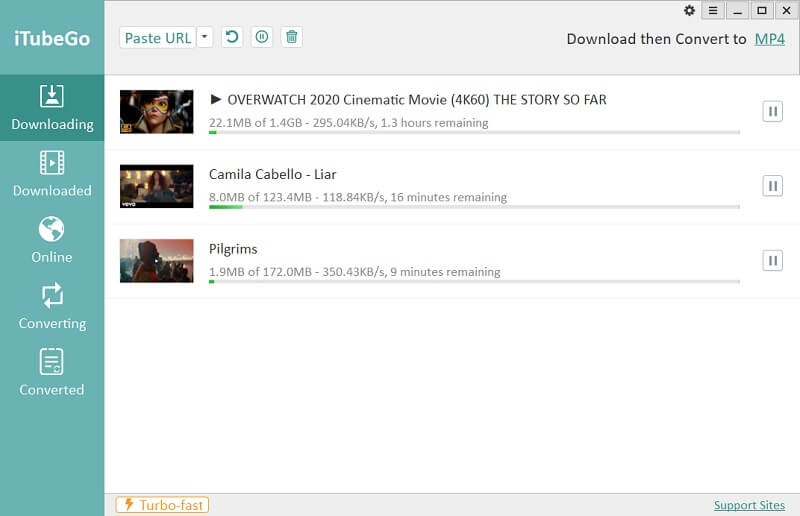Click the 'Download then Convert to' label
The width and height of the screenshot is (800, 516).
(x=656, y=39)
